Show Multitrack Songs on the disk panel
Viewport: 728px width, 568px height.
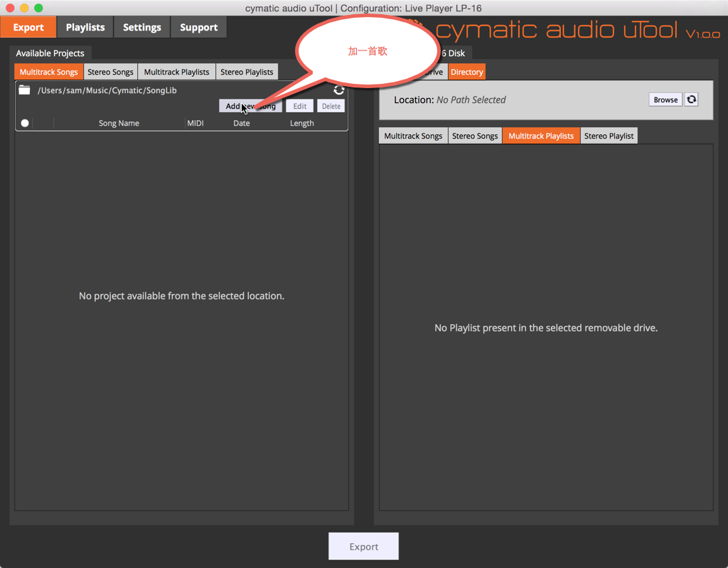(x=413, y=136)
